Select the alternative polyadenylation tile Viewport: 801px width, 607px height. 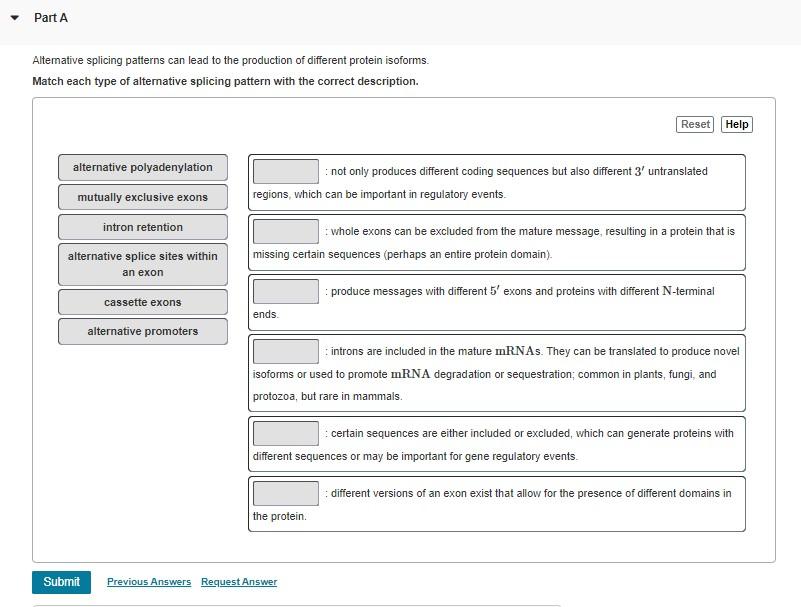[142, 167]
